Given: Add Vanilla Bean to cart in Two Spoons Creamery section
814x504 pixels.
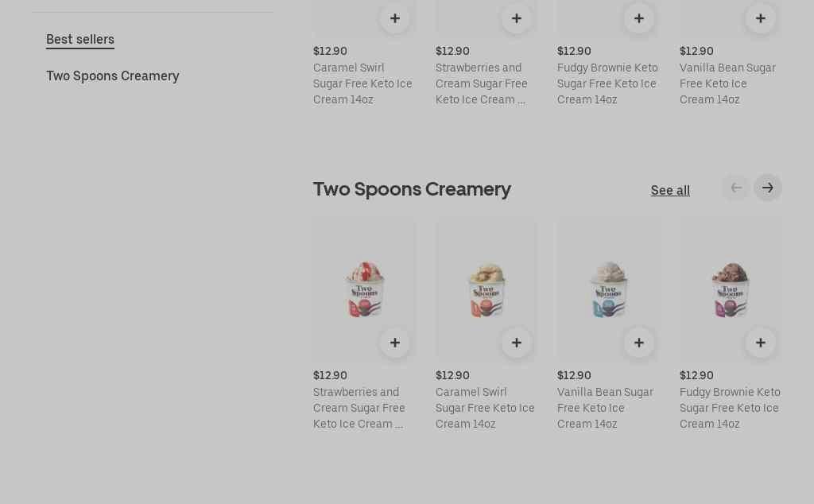Looking at the screenshot, I should coord(638,343).
